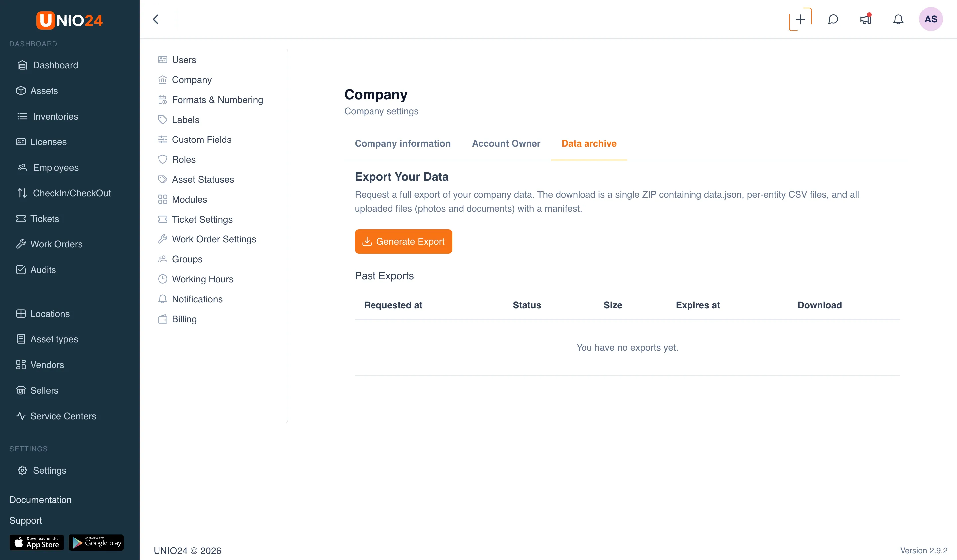The width and height of the screenshot is (957, 560).
Task: Click the Licenses card icon
Action: (x=21, y=142)
